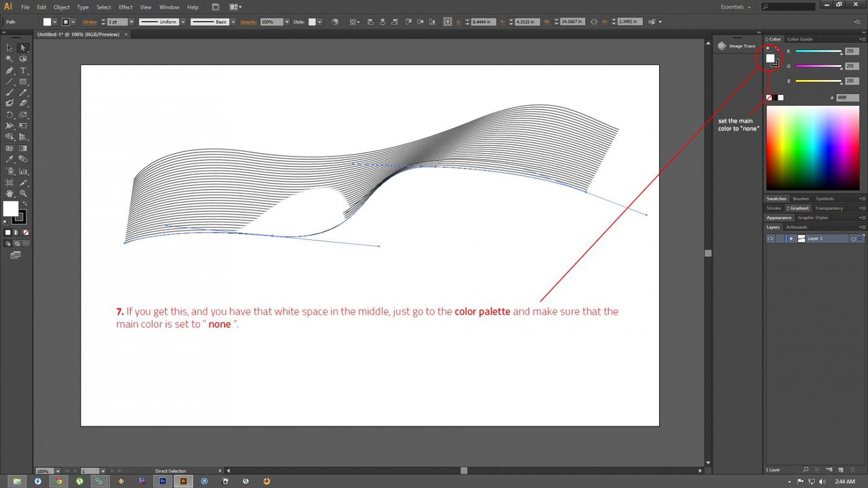
Task: Switch to the Brushes tab
Action: click(x=800, y=199)
